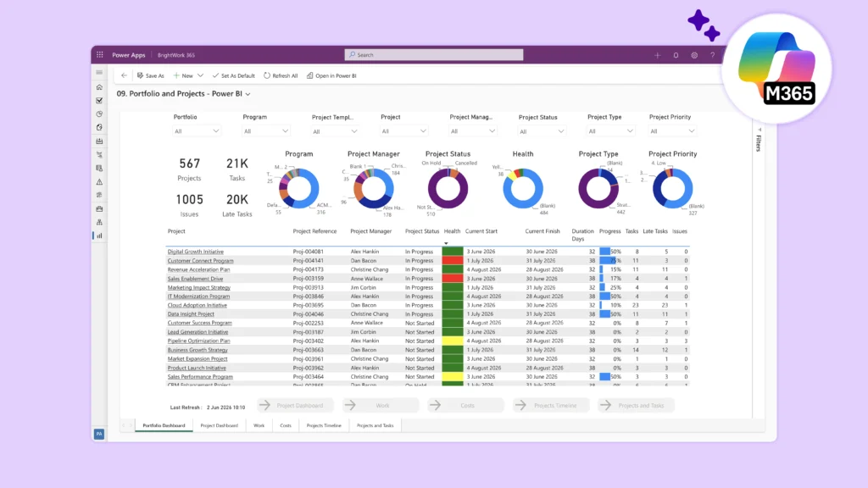
Task: Open the checkmark tasks icon in sidebar
Action: click(99, 101)
